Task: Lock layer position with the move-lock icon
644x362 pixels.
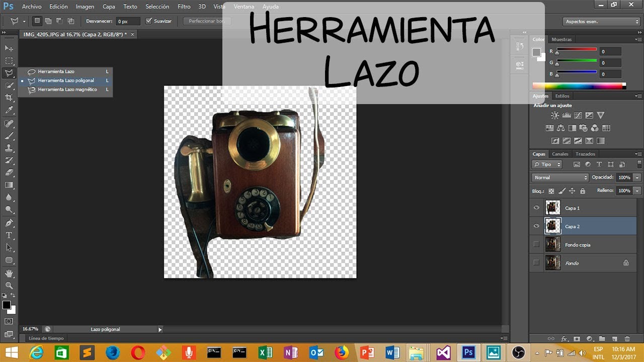Action: click(x=573, y=191)
